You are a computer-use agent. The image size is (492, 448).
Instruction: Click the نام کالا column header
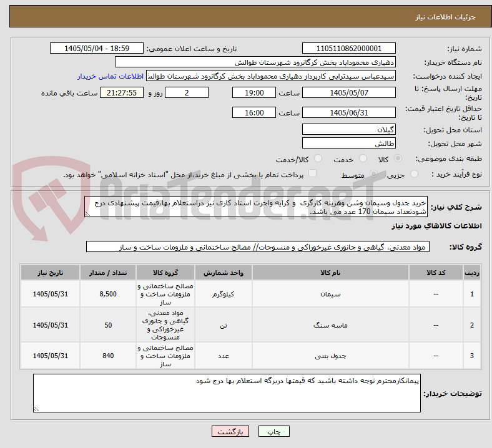(330, 273)
